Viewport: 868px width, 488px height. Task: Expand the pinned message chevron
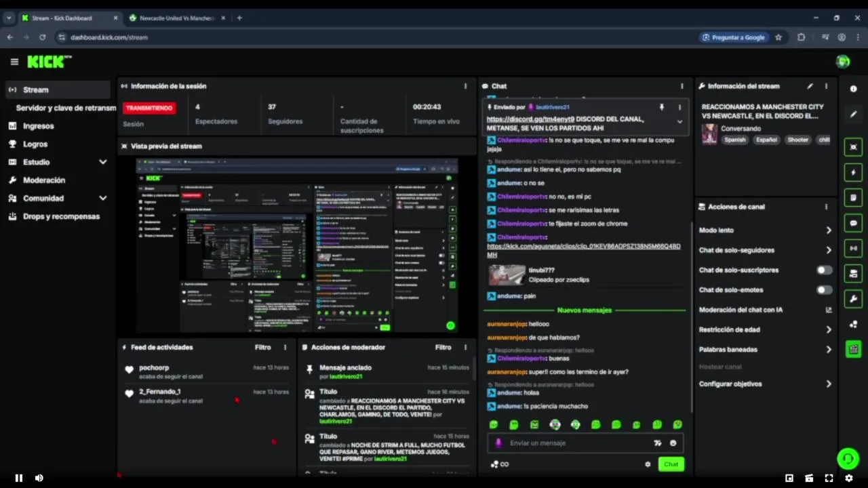coord(679,122)
